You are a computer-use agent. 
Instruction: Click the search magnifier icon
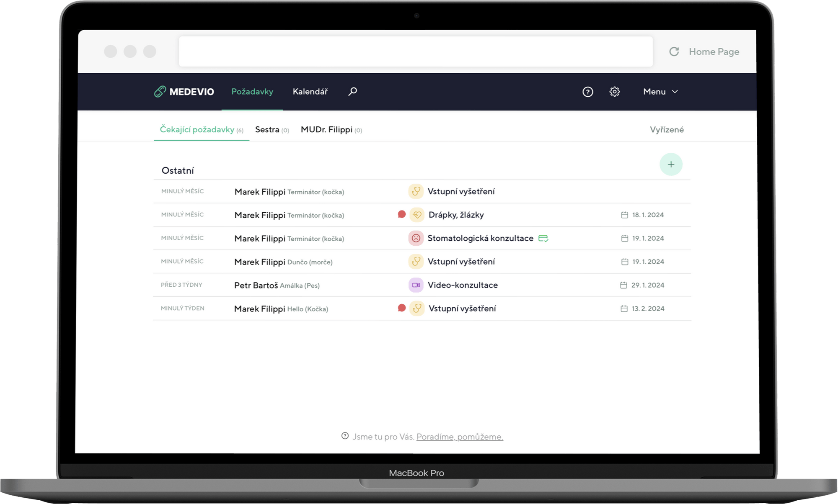[x=352, y=91]
